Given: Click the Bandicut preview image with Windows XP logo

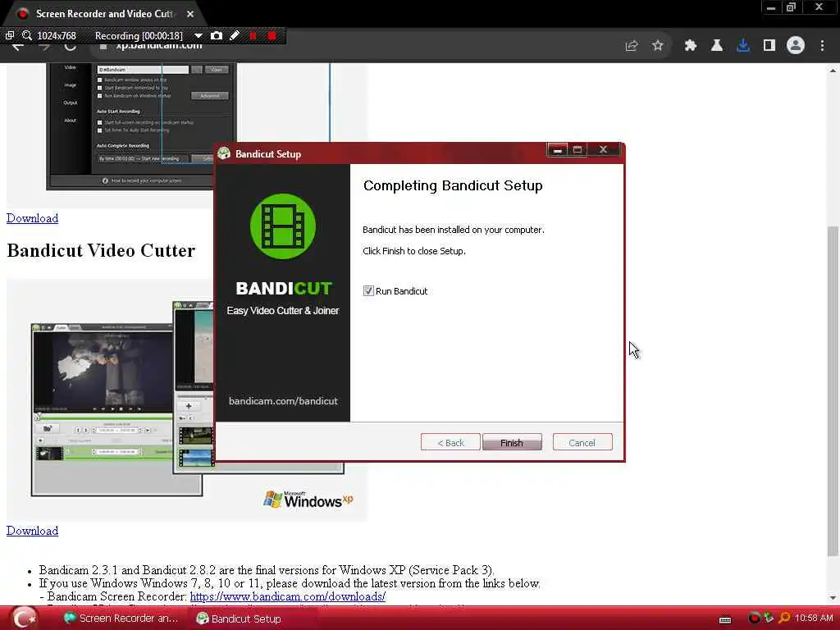Looking at the screenshot, I should tap(187, 400).
